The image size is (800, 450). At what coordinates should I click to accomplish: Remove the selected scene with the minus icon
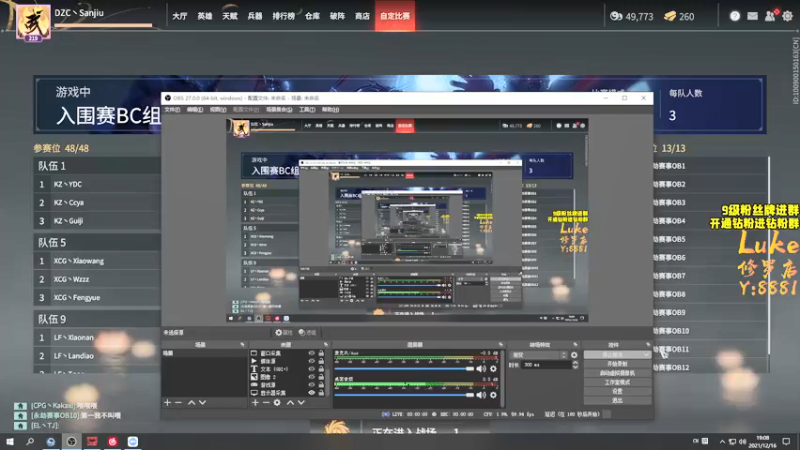tap(178, 403)
